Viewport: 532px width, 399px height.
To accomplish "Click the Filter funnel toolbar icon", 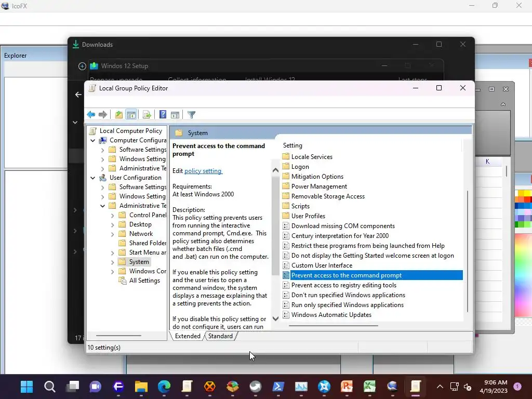I will click(191, 115).
